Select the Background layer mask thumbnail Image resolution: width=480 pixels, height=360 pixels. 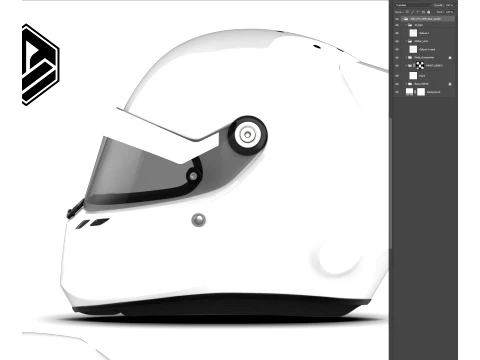(421, 92)
